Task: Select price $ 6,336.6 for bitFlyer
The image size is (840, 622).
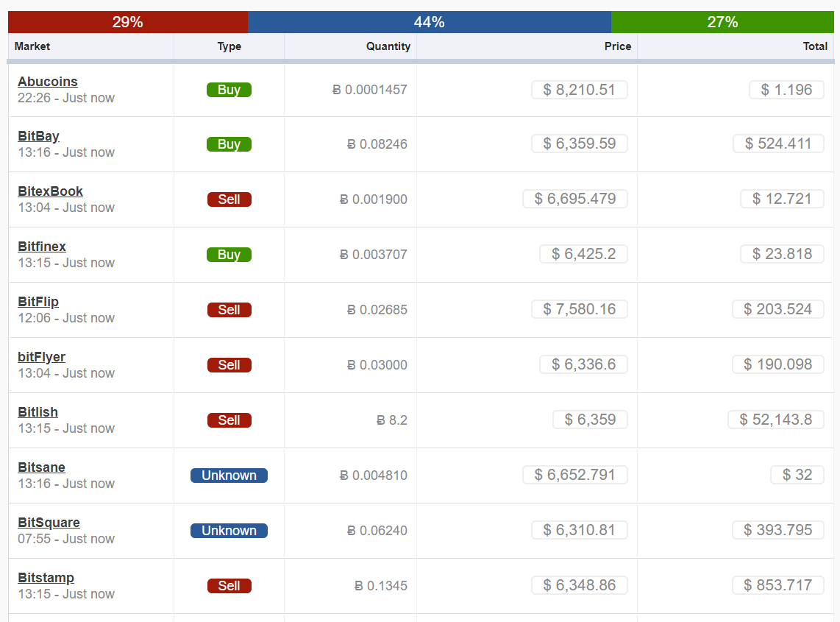Action: [x=583, y=364]
